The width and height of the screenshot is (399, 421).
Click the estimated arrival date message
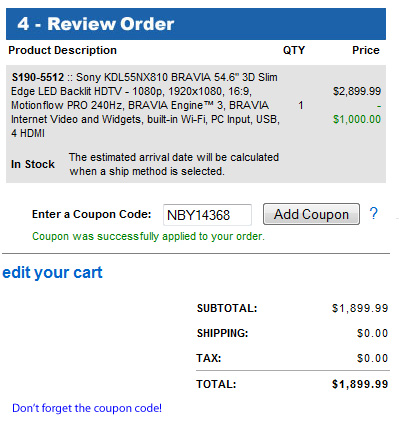pos(174,164)
